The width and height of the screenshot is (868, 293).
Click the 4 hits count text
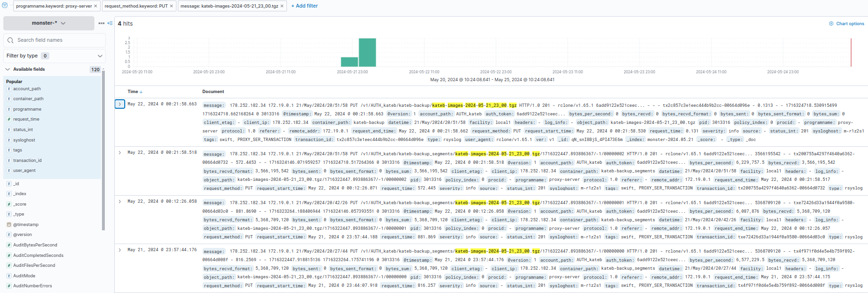tap(125, 23)
